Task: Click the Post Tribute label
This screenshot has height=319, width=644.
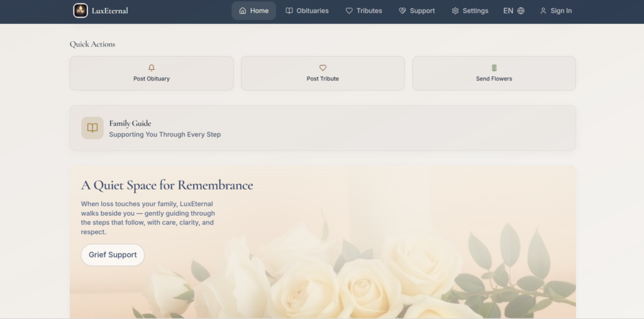Action: 323,79
